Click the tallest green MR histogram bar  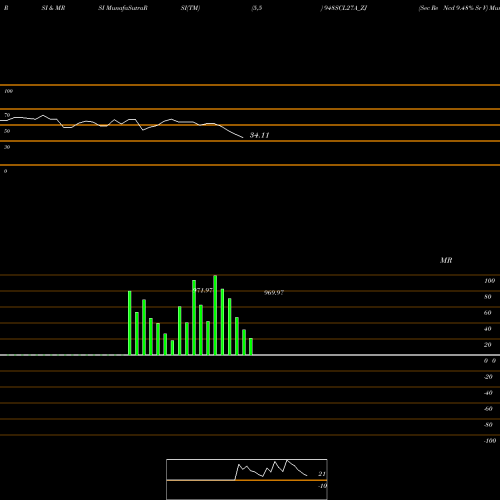[x=215, y=315]
